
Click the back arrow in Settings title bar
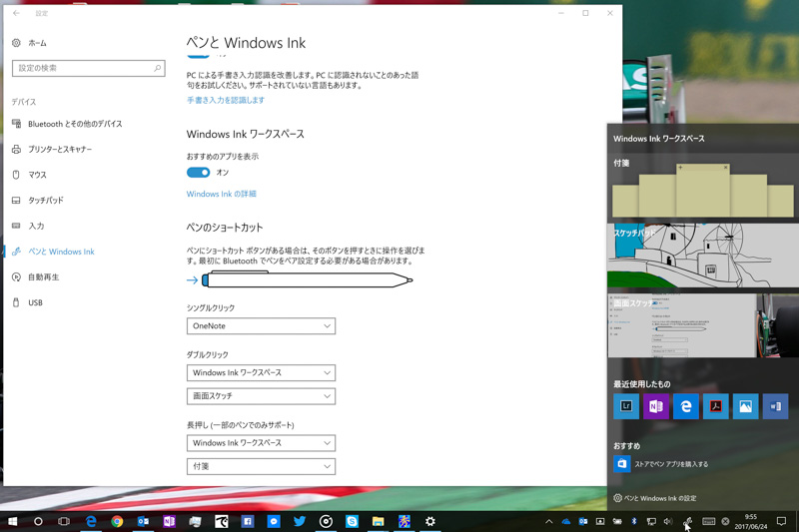coord(16,13)
